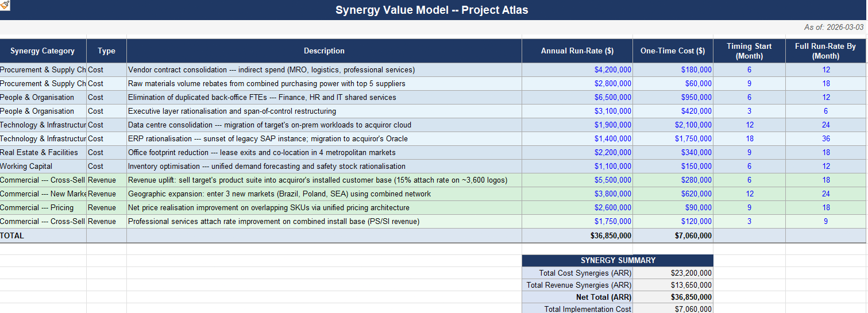Select the 'One-Time Cost ($)' header

pos(673,51)
